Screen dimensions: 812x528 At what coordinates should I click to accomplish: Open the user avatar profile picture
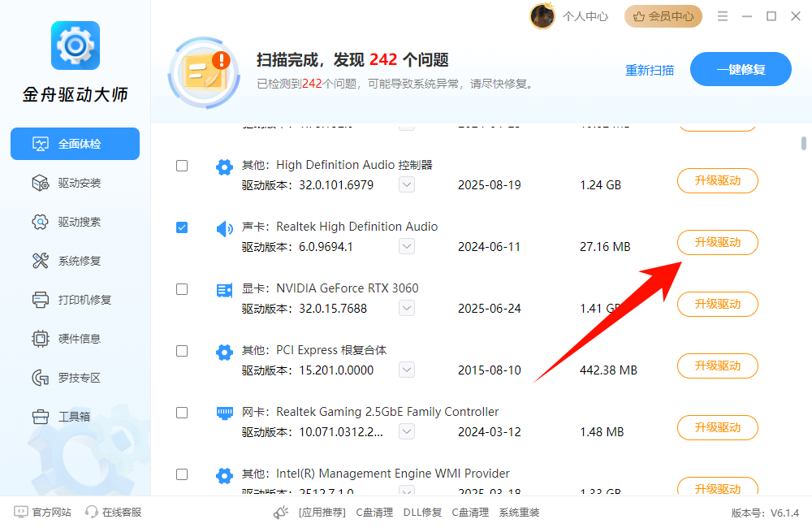click(x=542, y=16)
